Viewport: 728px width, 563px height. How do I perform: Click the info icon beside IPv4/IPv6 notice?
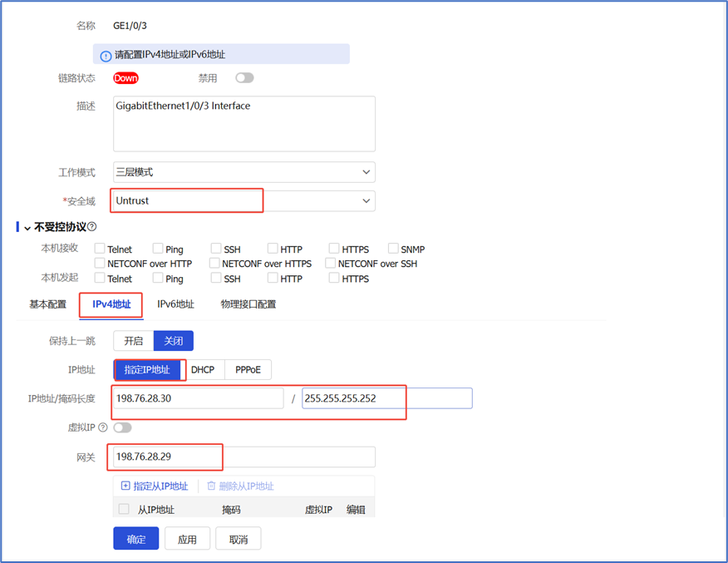pos(106,56)
